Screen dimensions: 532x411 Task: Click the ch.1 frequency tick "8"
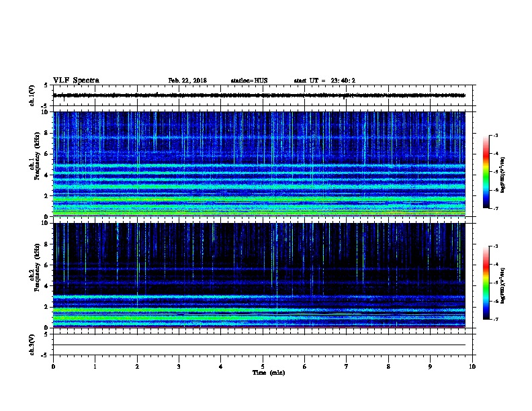pos(46,133)
